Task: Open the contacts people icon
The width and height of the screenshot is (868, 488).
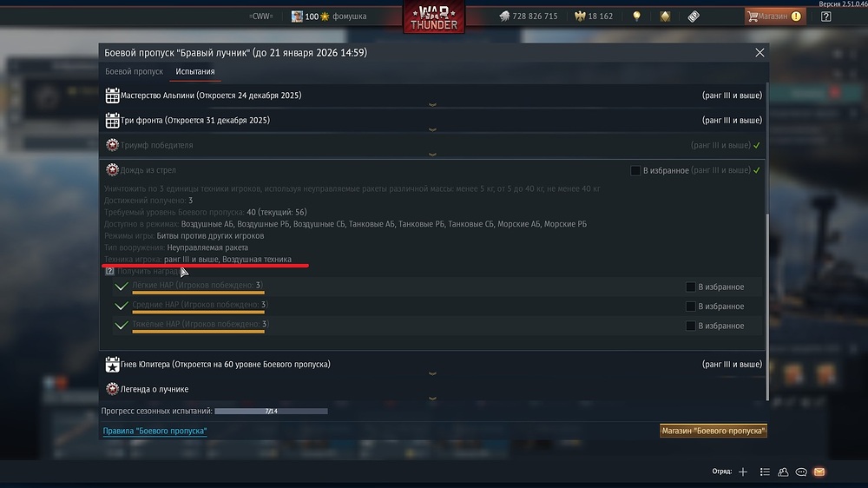Action: [x=783, y=472]
